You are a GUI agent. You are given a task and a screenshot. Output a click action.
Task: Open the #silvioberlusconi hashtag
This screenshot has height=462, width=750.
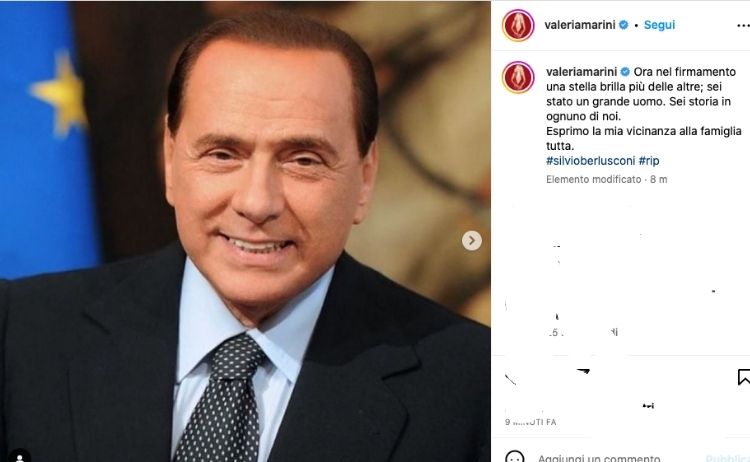coord(590,161)
